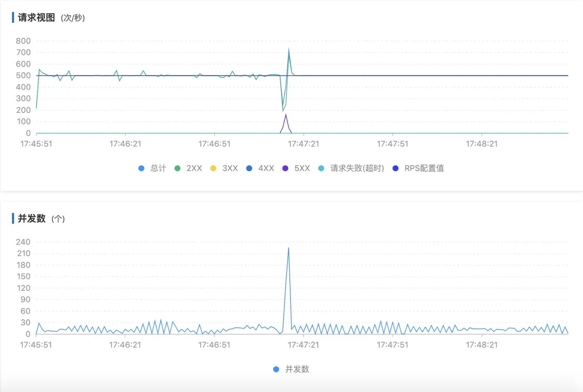Click the 请求视图 chart title
This screenshot has width=583, height=392.
point(36,17)
